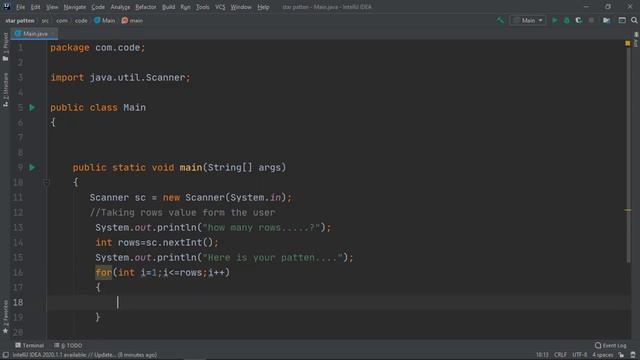Change the UTF-8 file encoding
Image resolution: width=640 pixels, height=360 pixels.
pos(580,355)
